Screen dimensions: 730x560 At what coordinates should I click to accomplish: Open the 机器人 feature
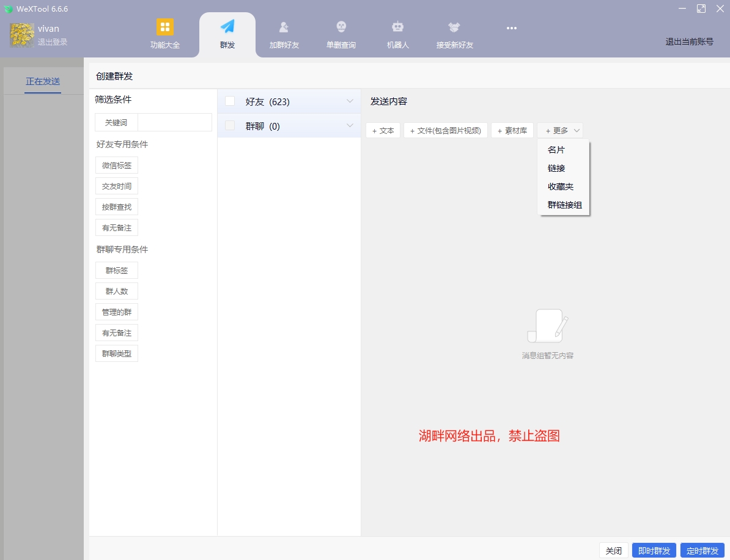(398, 34)
